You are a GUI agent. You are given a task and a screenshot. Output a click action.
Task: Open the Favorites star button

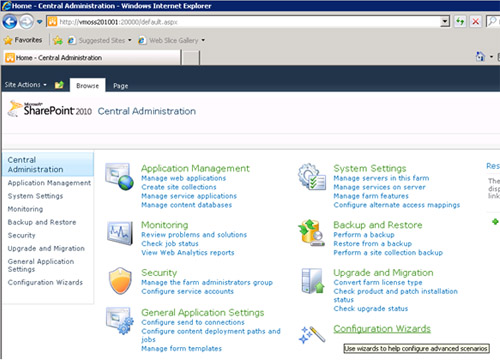(23, 40)
